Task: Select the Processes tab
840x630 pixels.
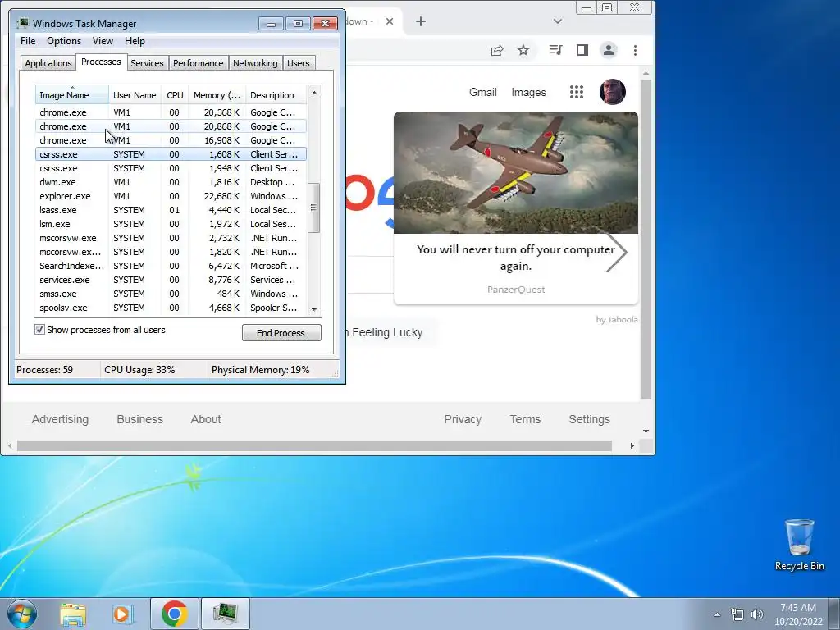Action: tap(101, 62)
